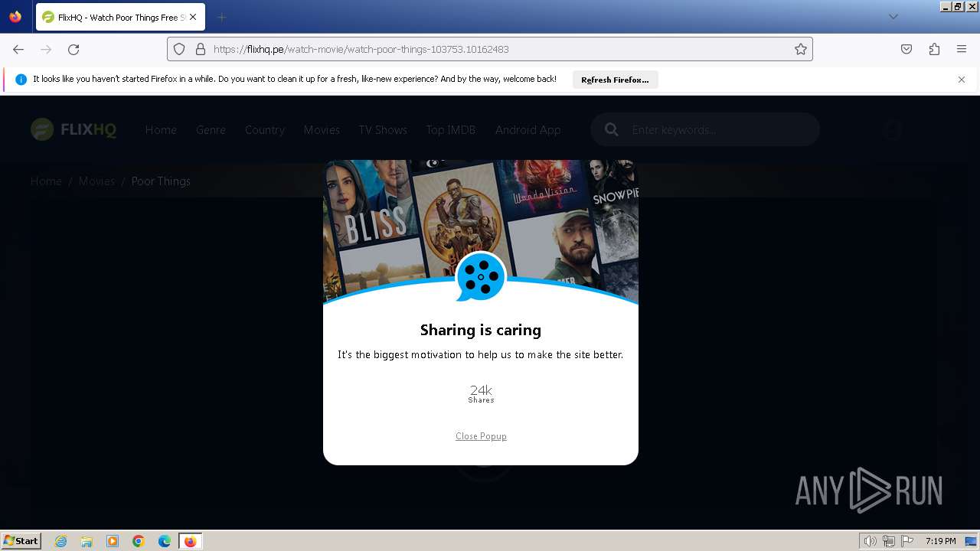
Task: Click the browser forward arrow
Action: (46, 49)
